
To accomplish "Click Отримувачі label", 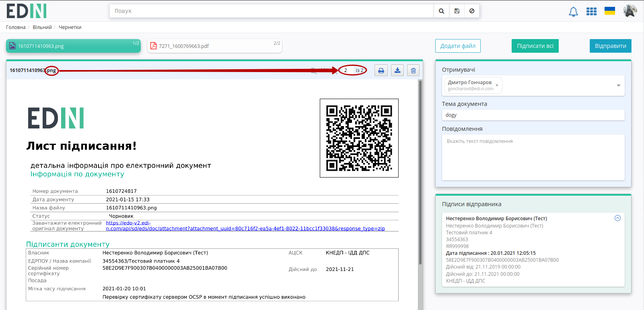I will tap(459, 70).
